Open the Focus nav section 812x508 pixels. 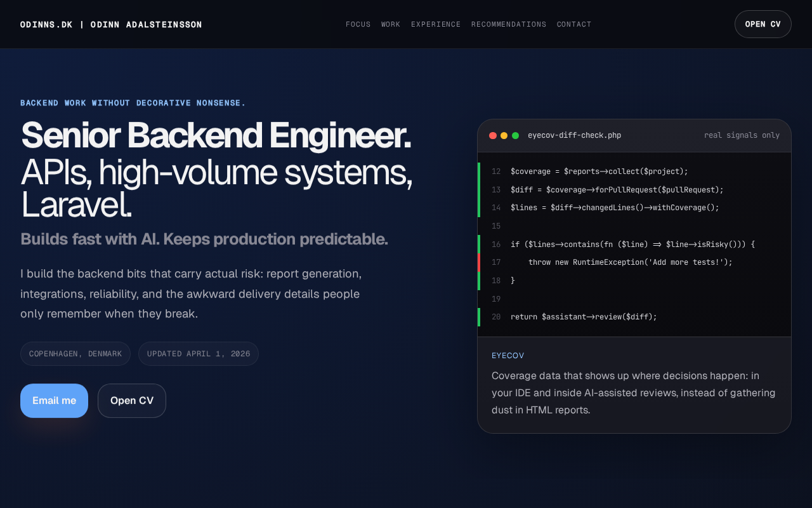(358, 24)
